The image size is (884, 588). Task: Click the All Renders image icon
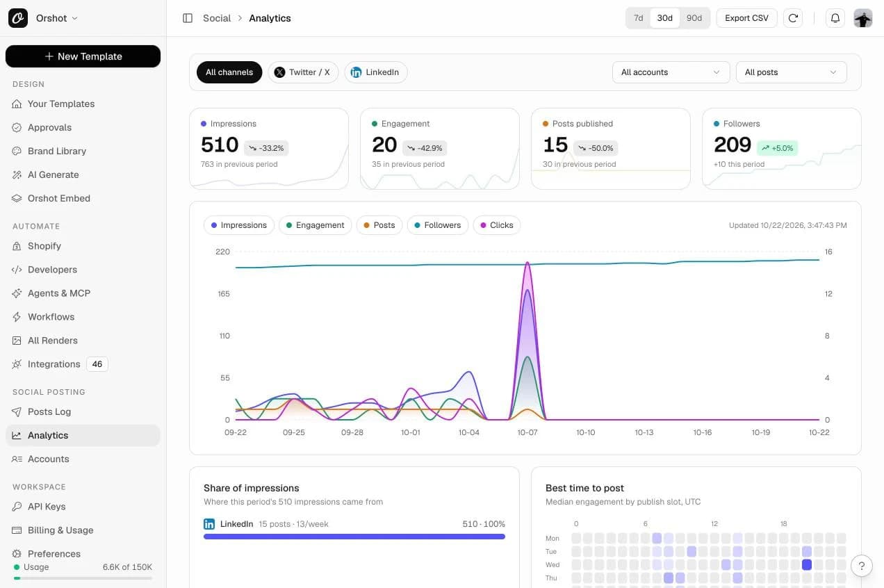(17, 341)
